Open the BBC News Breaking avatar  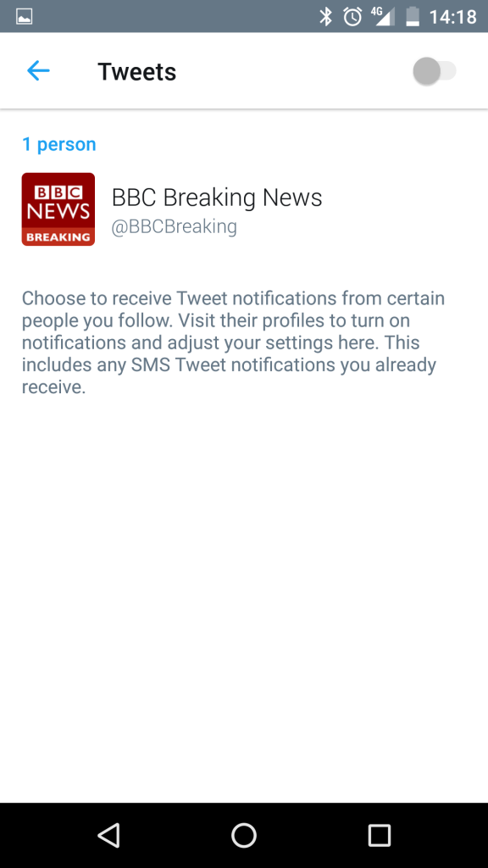pyautogui.click(x=58, y=209)
